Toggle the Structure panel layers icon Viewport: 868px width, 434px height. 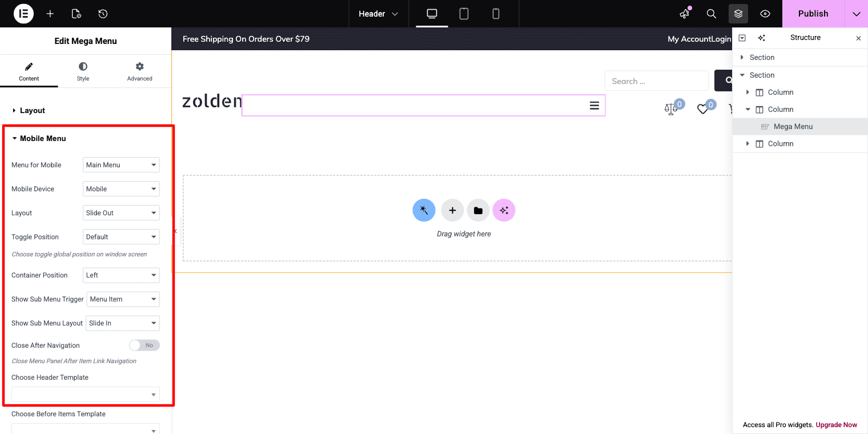738,13
